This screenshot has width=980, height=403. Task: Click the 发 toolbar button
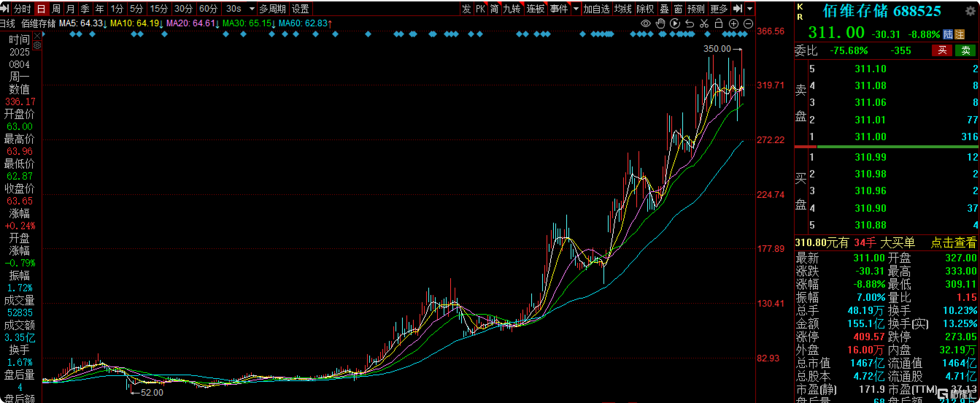(x=467, y=8)
